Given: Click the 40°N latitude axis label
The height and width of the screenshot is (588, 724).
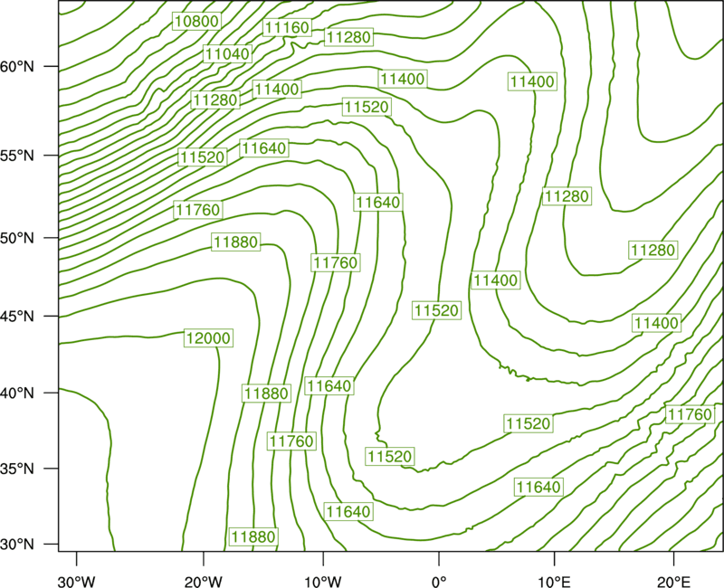Looking at the screenshot, I should (x=17, y=394).
